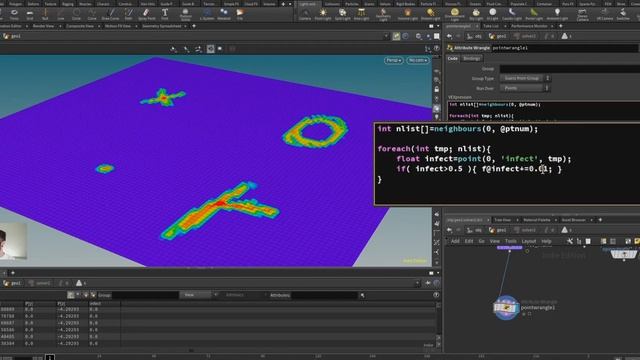Add a Caustic Light from the shelf
Screen dimensions: 640x360
point(512,14)
